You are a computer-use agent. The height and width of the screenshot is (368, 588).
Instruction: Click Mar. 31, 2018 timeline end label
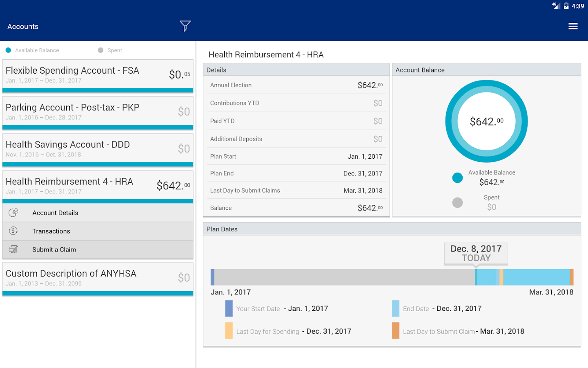(x=551, y=292)
